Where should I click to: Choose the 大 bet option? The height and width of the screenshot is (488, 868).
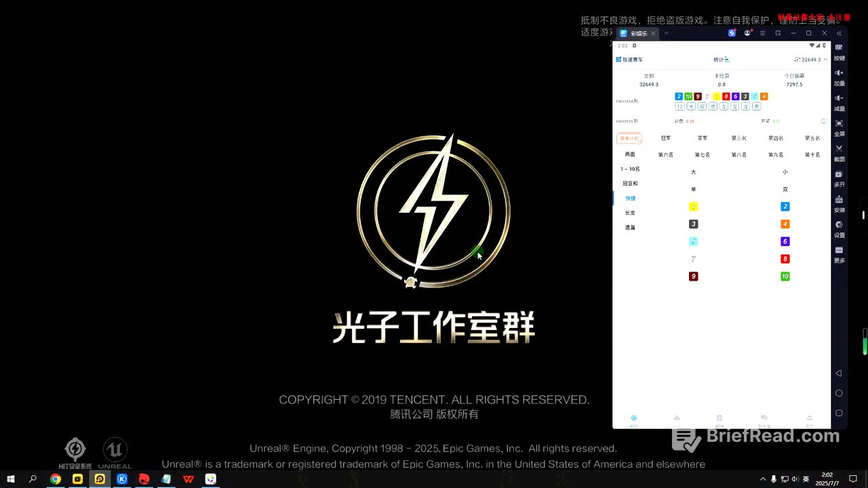coord(693,172)
